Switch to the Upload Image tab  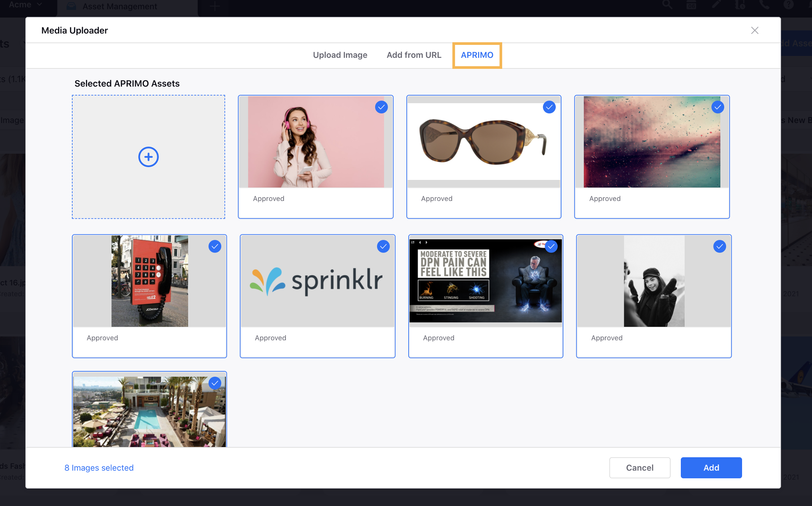(340, 55)
